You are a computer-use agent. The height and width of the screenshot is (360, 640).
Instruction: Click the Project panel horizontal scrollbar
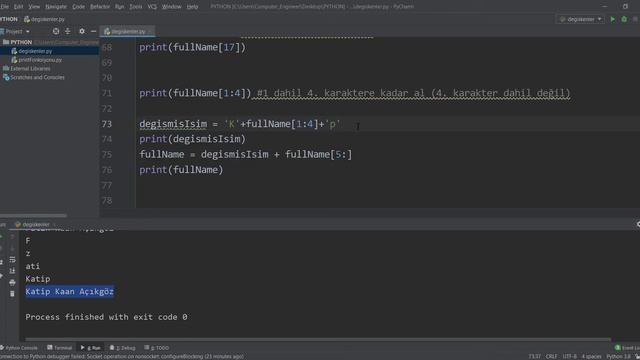point(33,216)
